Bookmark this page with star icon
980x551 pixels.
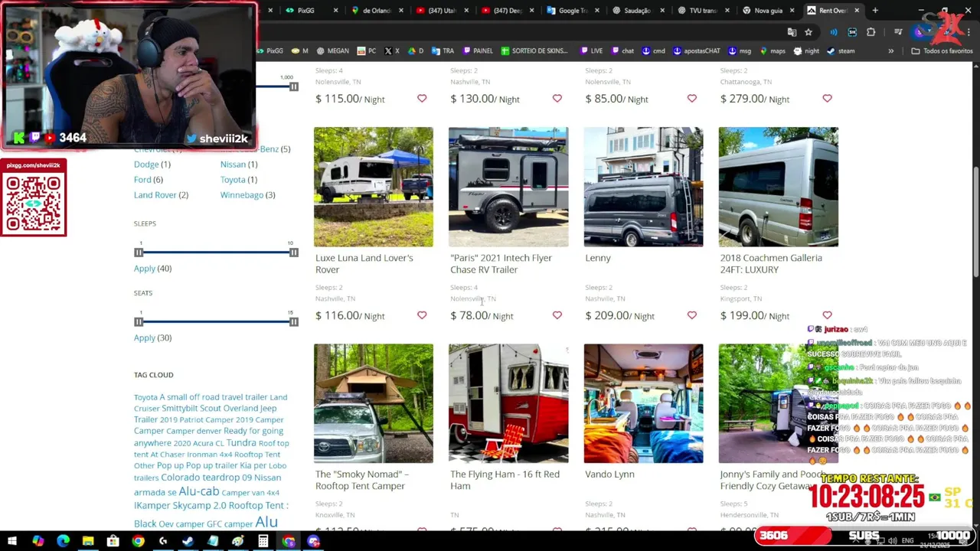pos(808,32)
